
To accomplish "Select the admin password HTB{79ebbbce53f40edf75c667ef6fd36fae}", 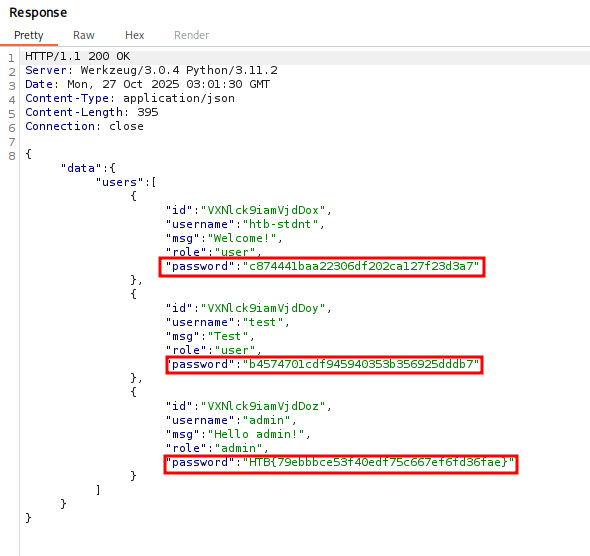I will pyautogui.click(x=378, y=462).
